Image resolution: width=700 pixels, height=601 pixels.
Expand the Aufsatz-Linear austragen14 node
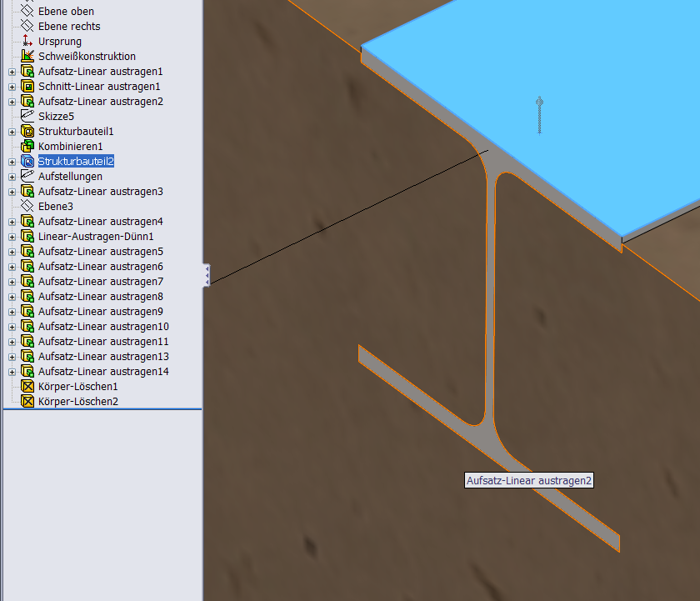[12, 372]
